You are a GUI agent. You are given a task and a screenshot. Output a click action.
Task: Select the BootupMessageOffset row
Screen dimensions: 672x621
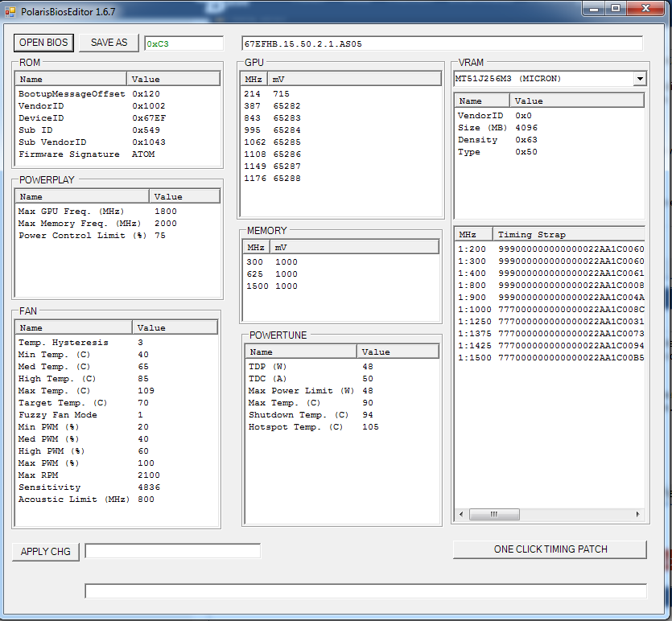pos(117,94)
